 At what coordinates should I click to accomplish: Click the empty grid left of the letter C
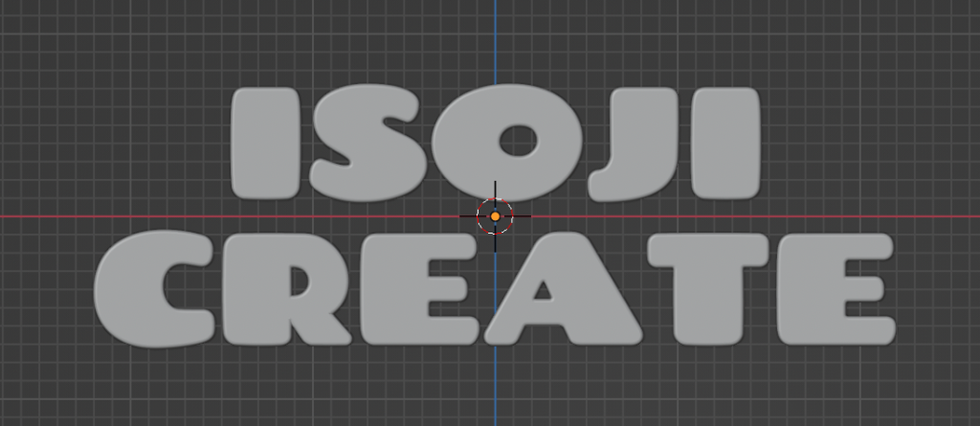tap(48, 287)
